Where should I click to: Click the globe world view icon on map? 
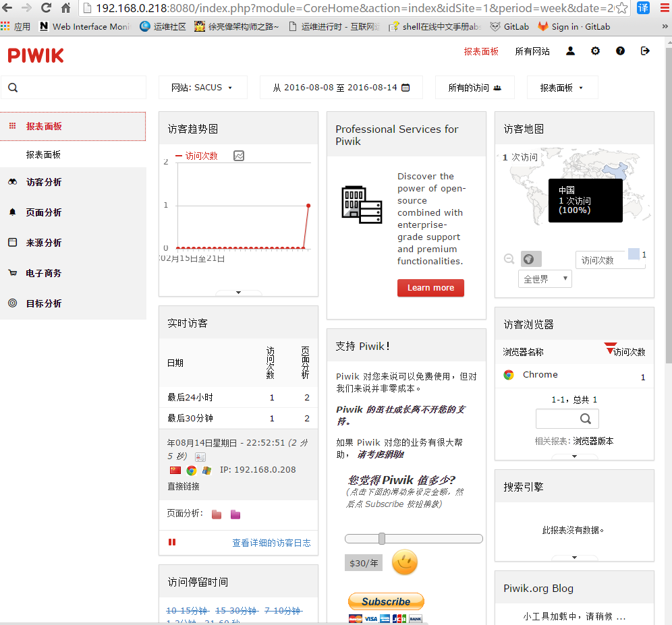pyautogui.click(x=531, y=259)
